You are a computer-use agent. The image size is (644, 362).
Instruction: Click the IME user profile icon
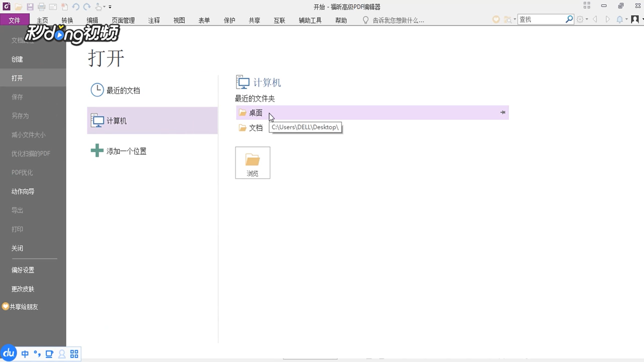pyautogui.click(x=62, y=354)
